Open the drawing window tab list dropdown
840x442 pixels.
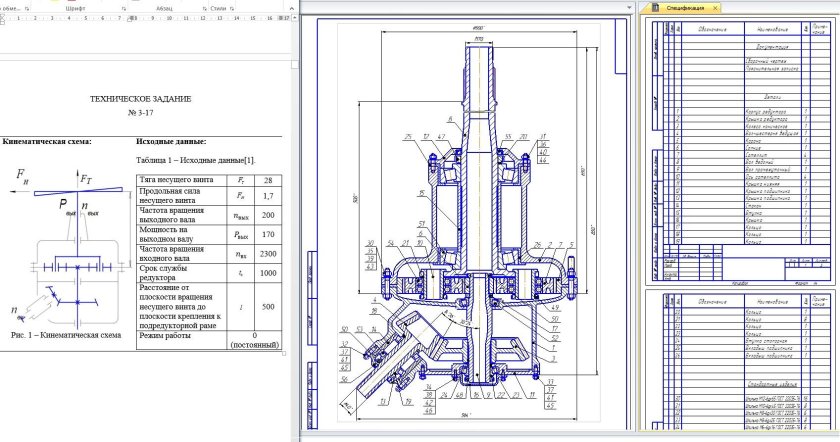(x=629, y=8)
